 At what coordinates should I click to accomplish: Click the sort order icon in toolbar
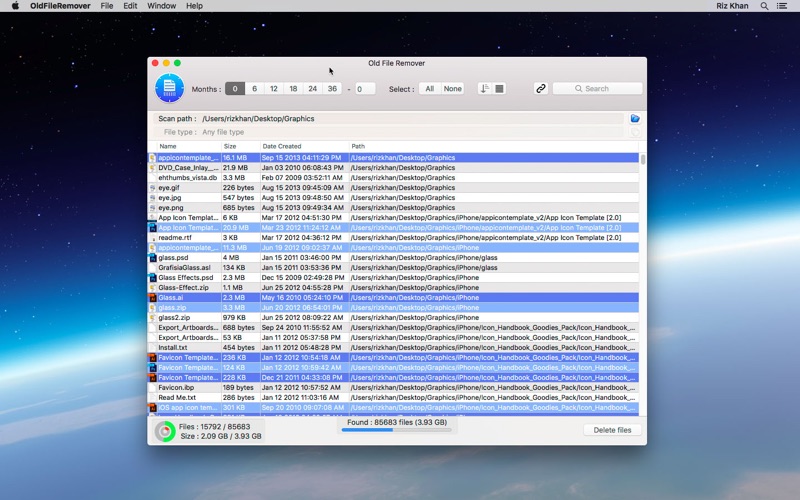pyautogui.click(x=485, y=89)
